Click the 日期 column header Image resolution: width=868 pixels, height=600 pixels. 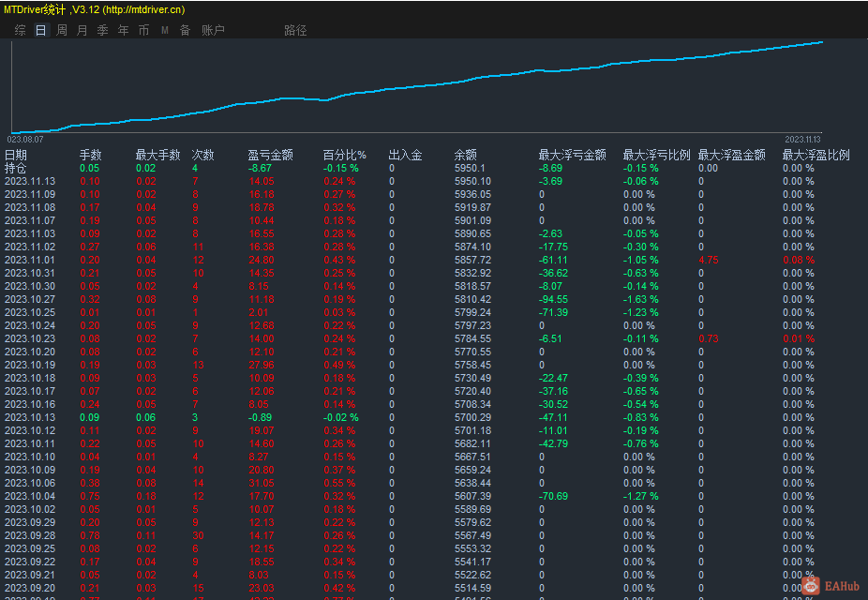(16, 156)
